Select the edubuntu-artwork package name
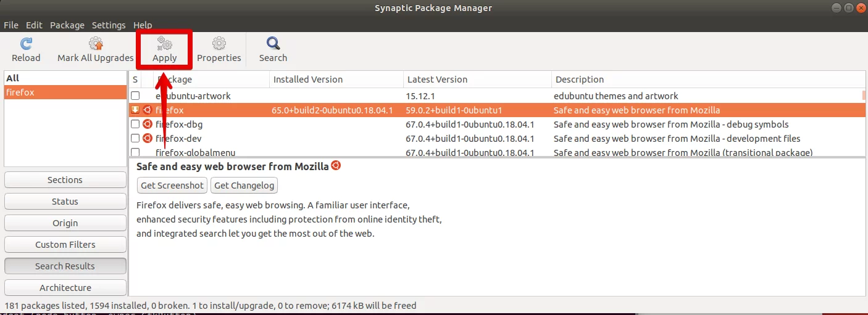This screenshot has height=315, width=868. pos(193,96)
